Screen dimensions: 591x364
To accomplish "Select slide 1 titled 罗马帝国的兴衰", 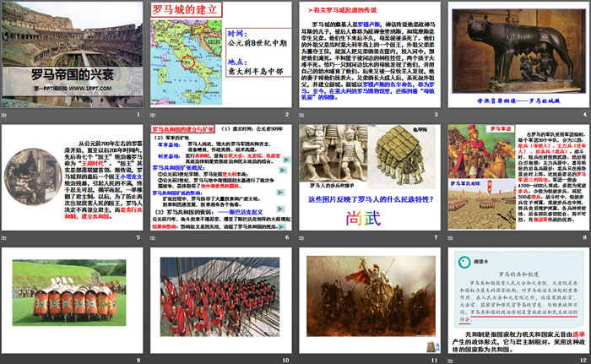I will pos(72,54).
